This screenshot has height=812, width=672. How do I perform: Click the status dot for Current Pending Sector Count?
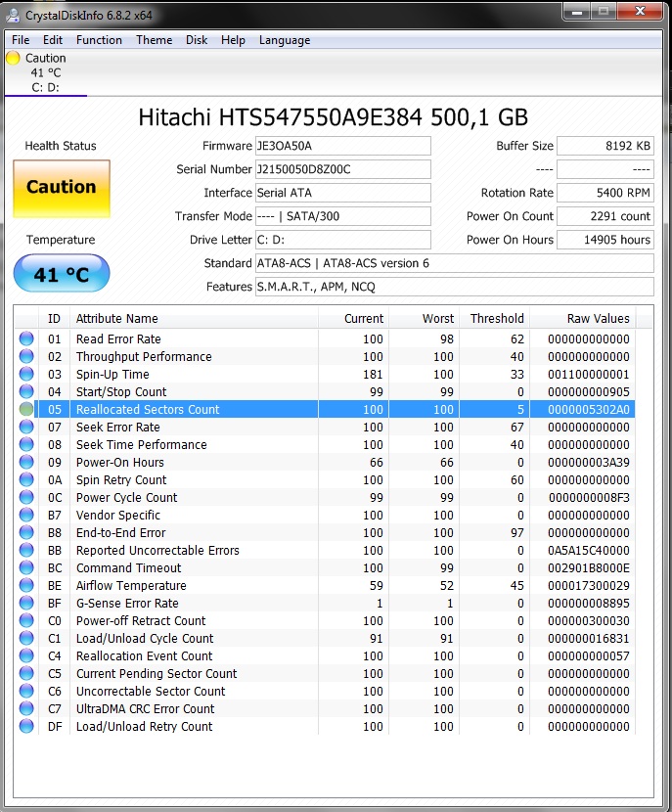(x=26, y=673)
